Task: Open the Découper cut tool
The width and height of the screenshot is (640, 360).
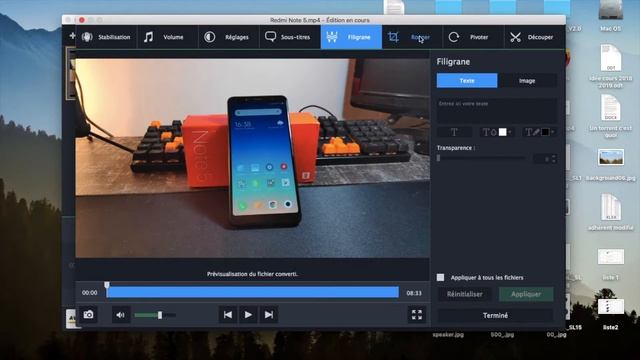Action: coord(534,37)
